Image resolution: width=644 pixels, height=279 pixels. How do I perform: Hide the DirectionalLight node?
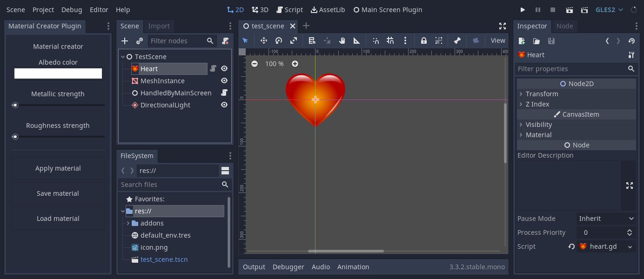pyautogui.click(x=224, y=105)
